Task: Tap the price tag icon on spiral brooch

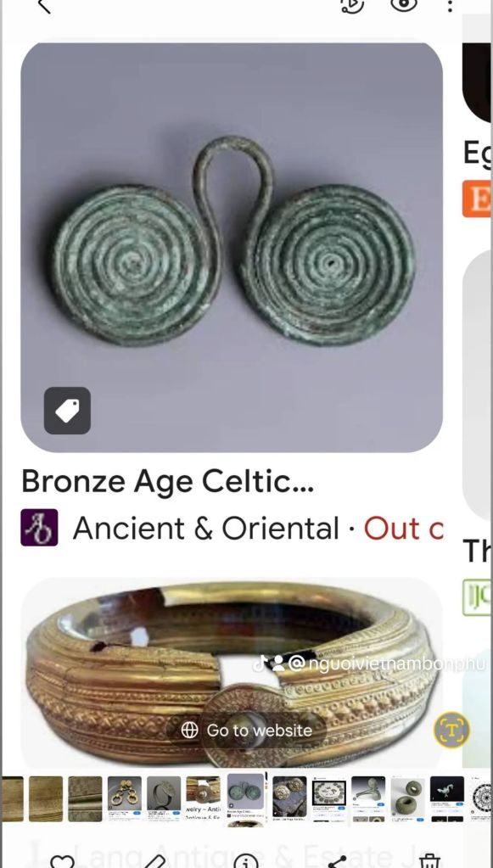Action: click(x=67, y=411)
